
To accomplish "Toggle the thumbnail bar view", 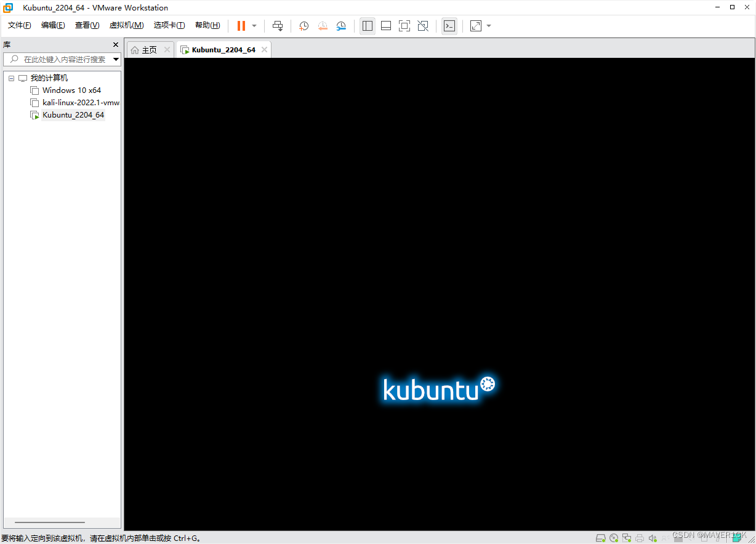I will pyautogui.click(x=386, y=26).
